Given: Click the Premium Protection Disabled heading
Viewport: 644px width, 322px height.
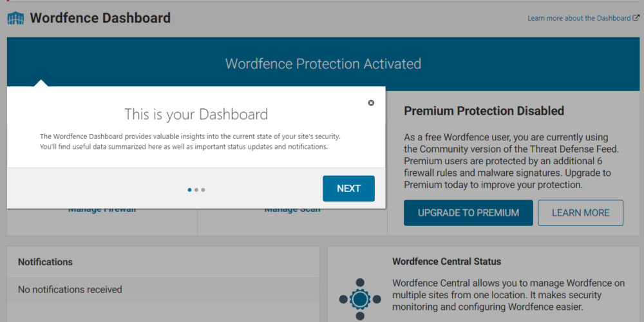Looking at the screenshot, I should point(484,111).
